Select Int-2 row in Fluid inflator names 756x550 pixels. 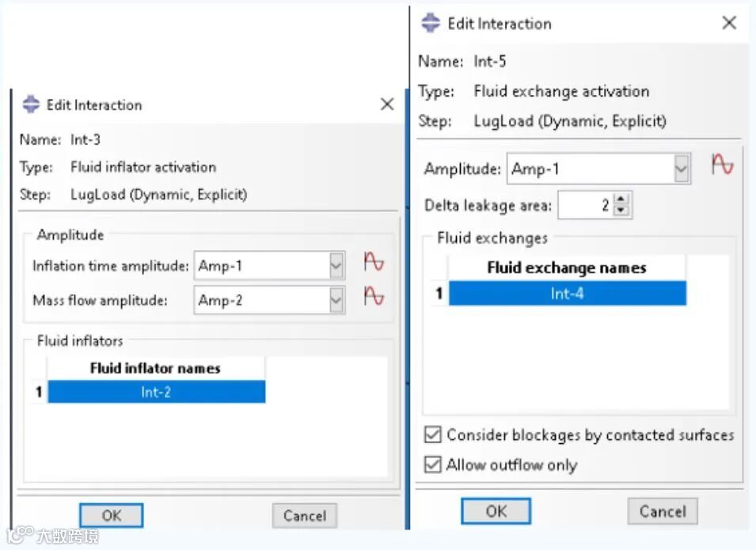click(x=156, y=392)
